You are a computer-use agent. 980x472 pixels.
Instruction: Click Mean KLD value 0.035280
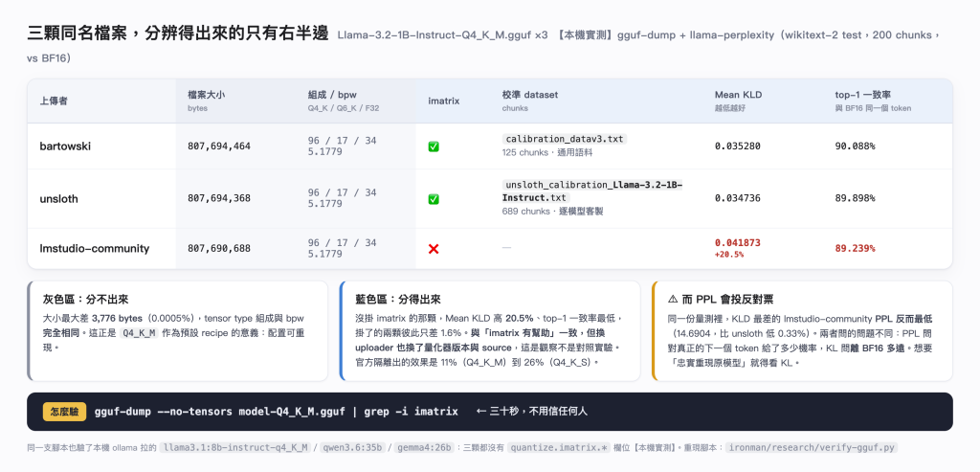[x=738, y=146]
